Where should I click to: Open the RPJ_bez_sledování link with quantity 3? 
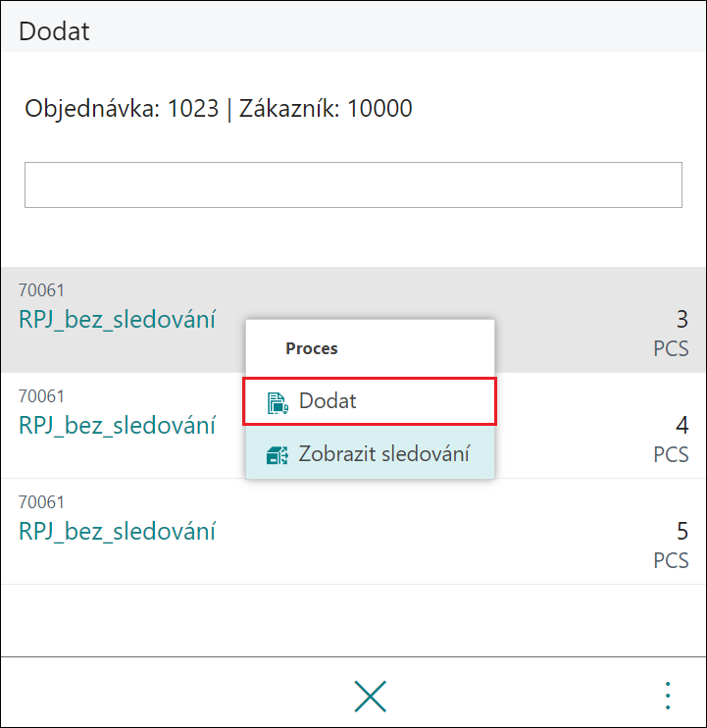(x=117, y=320)
